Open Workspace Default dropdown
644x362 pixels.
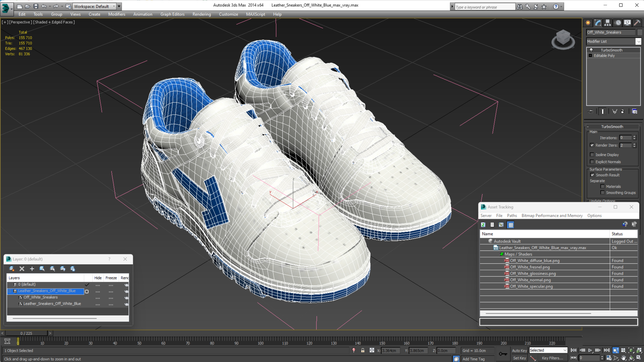[x=114, y=6]
